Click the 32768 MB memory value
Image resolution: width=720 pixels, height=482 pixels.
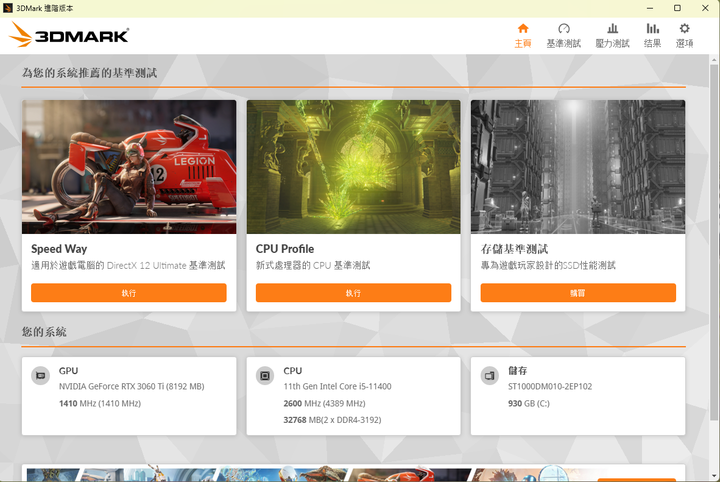point(332,420)
